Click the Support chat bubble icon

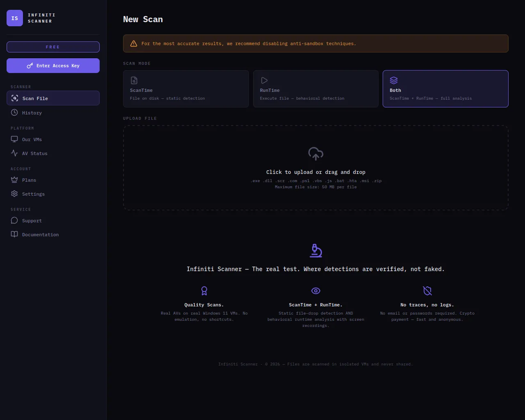tap(14, 221)
